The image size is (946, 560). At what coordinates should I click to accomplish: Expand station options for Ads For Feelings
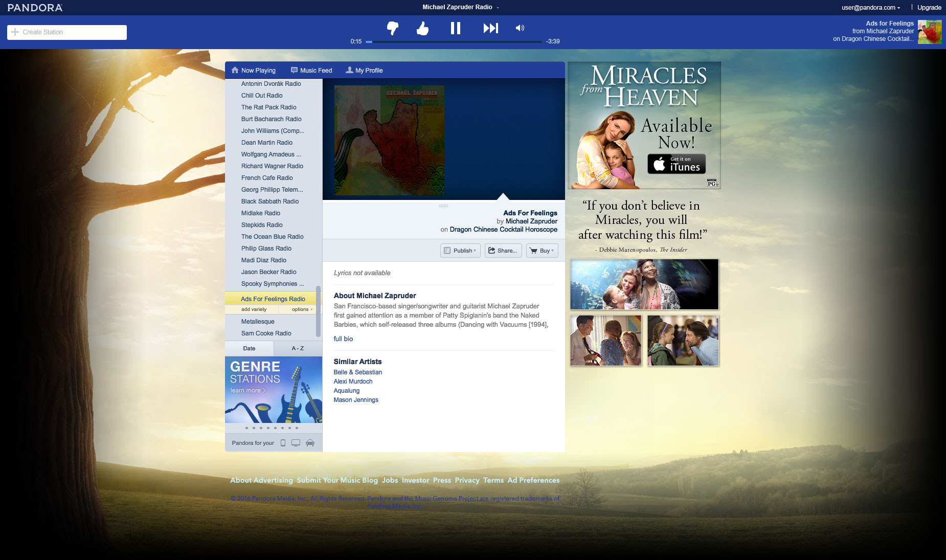pos(302,309)
